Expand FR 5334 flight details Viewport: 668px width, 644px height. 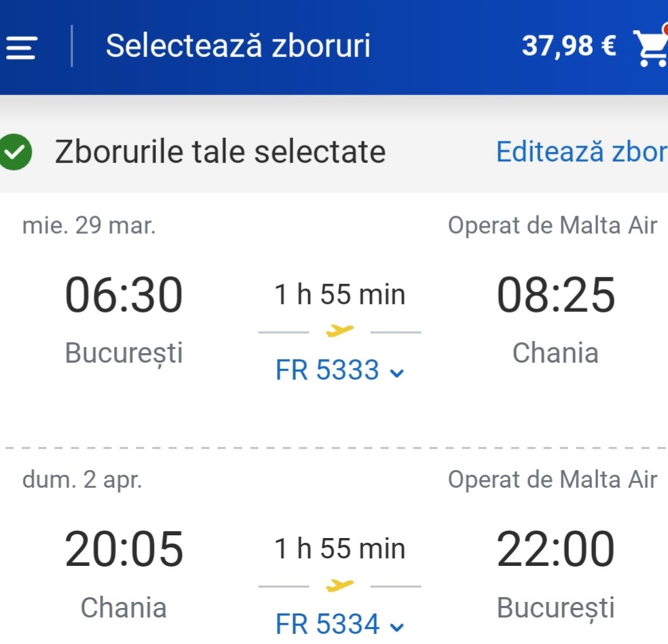point(339,625)
